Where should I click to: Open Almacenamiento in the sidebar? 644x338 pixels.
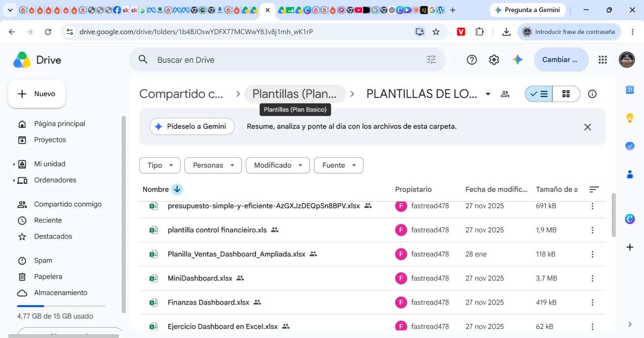[60, 293]
